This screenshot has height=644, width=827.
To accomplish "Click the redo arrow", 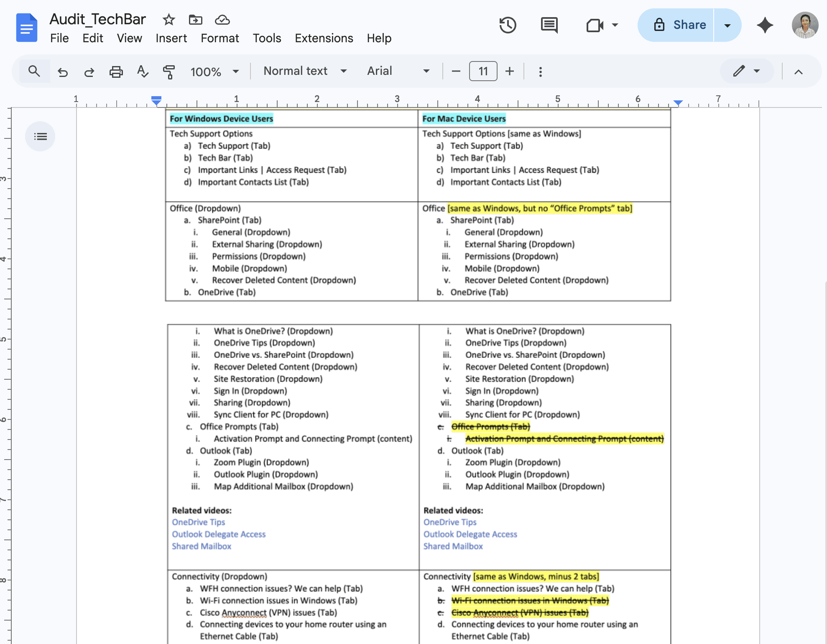I will tap(89, 72).
